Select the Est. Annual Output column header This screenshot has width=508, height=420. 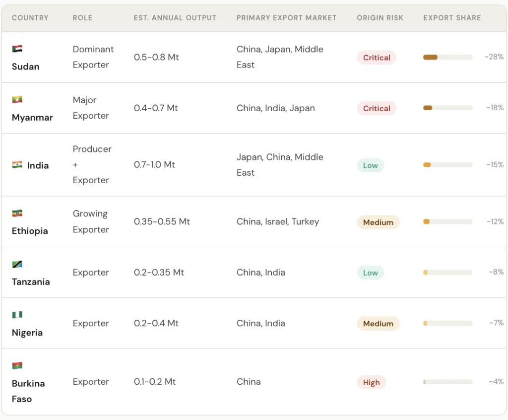click(x=175, y=18)
